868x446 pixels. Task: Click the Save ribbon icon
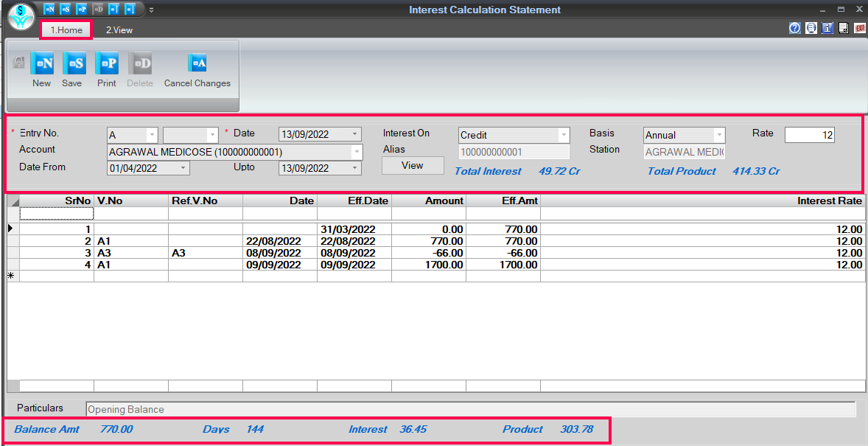(x=73, y=64)
